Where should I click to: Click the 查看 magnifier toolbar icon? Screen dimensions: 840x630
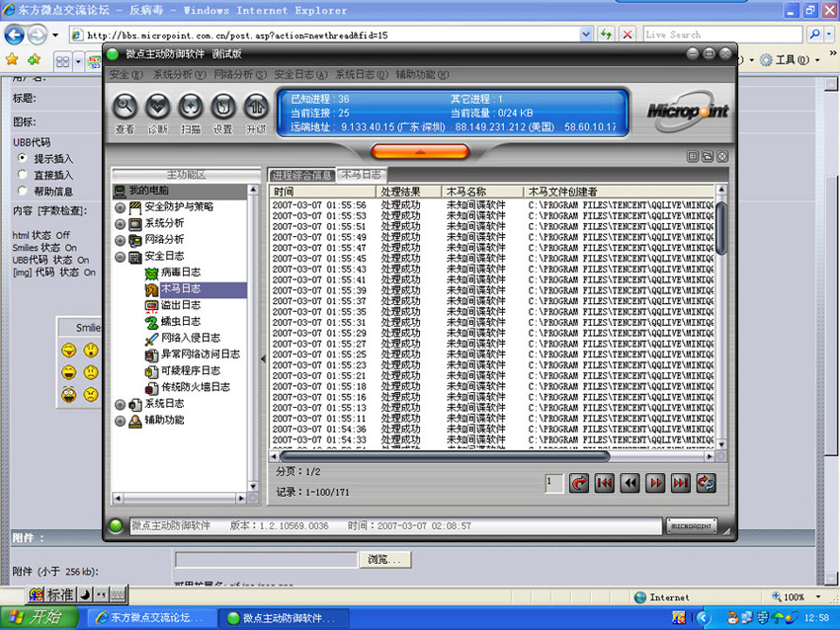pyautogui.click(x=125, y=107)
